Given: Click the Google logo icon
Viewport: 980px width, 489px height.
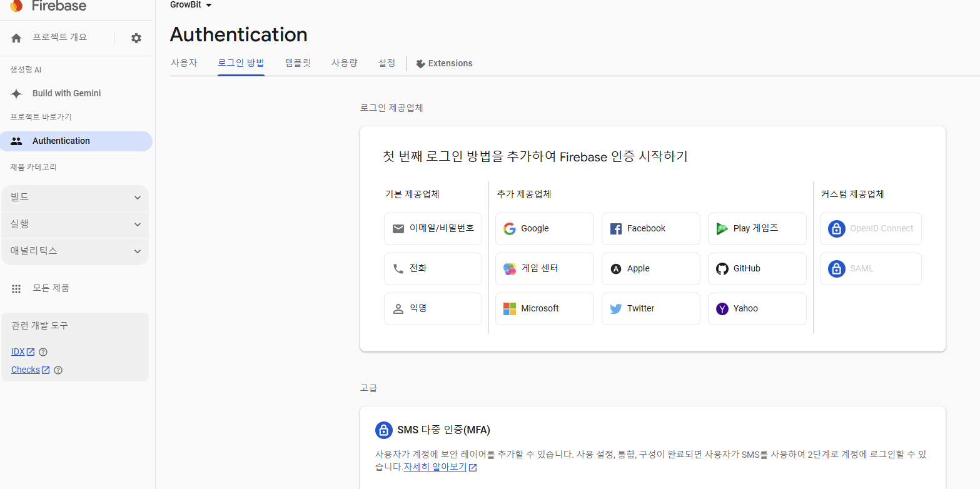Looking at the screenshot, I should coord(510,229).
